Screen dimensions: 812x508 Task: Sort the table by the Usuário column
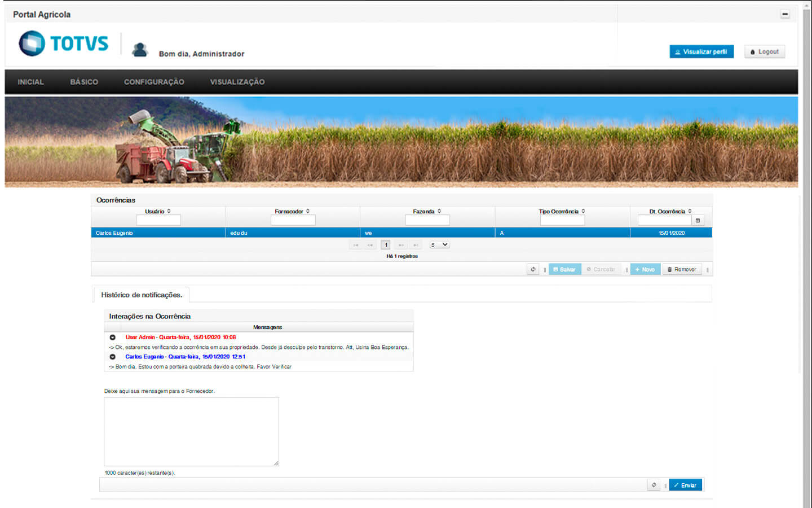coord(158,211)
